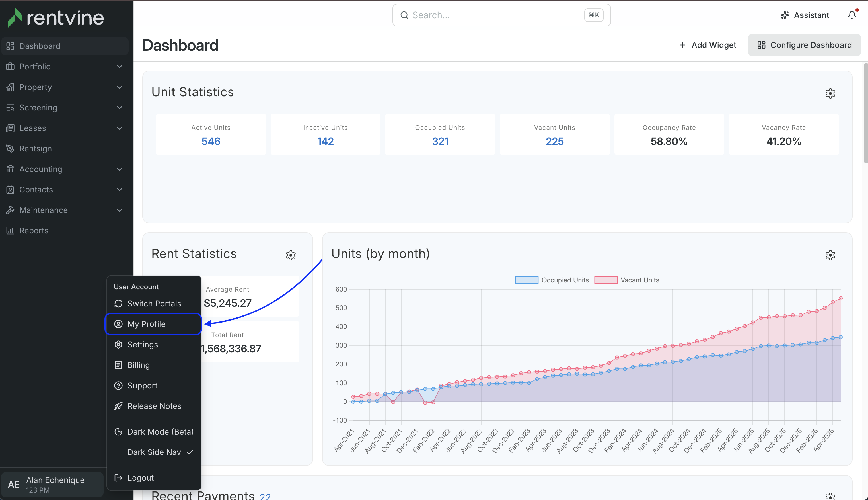Toggle Dark Mode (Beta)

click(154, 432)
